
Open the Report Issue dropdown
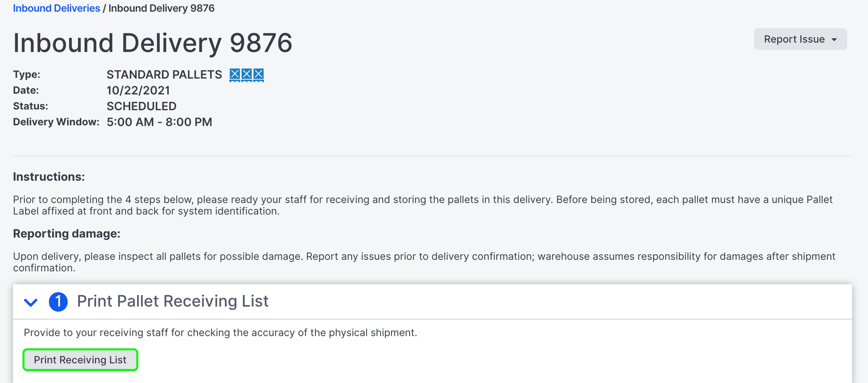point(800,39)
